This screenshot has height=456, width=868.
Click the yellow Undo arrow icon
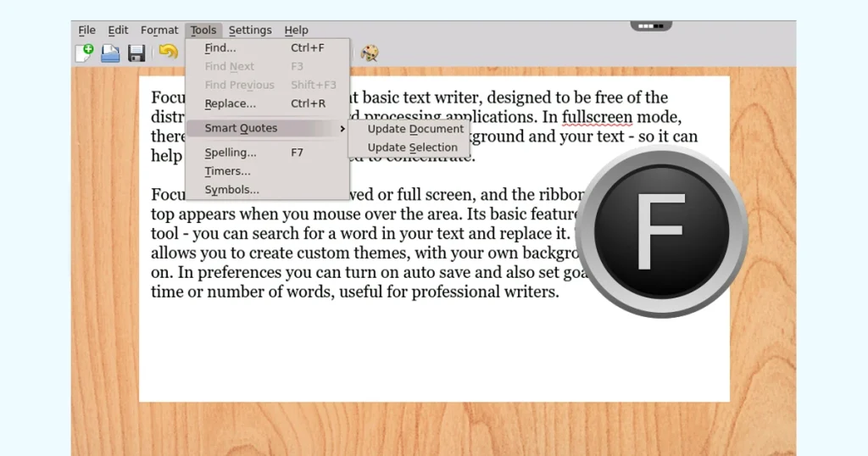point(169,52)
